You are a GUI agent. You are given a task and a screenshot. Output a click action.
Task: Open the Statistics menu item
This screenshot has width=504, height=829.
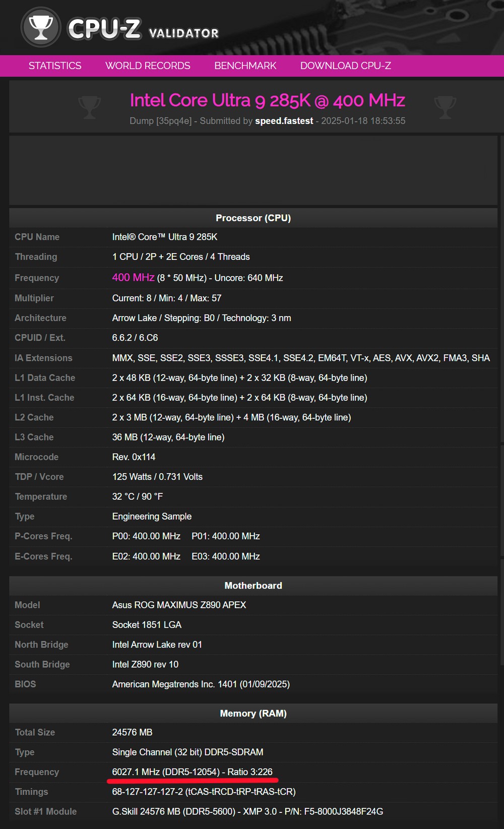(55, 66)
